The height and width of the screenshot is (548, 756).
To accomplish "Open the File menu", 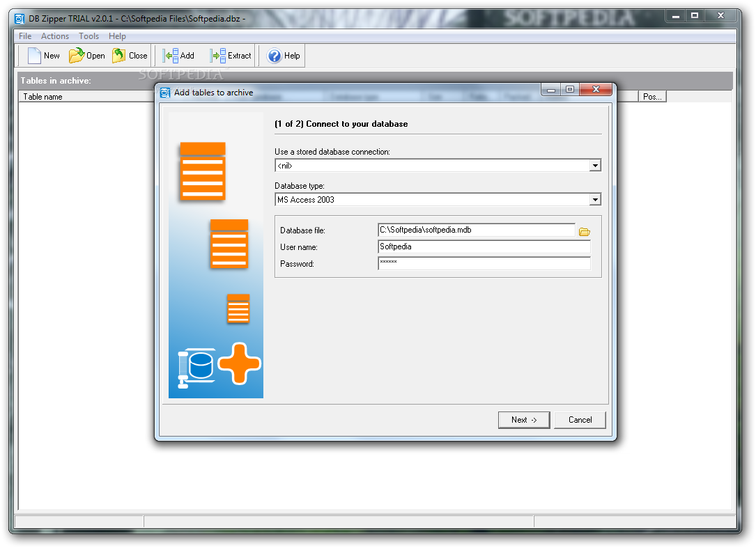I will click(25, 36).
